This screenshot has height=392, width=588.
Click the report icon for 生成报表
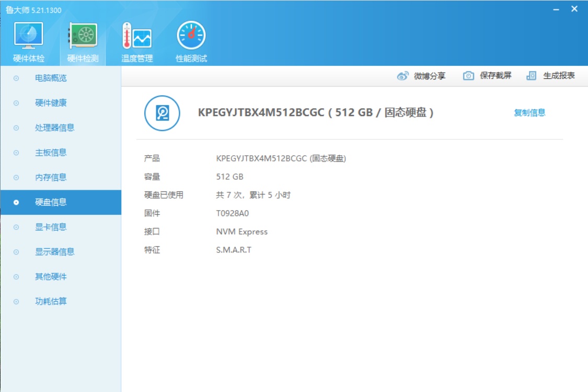tap(531, 76)
